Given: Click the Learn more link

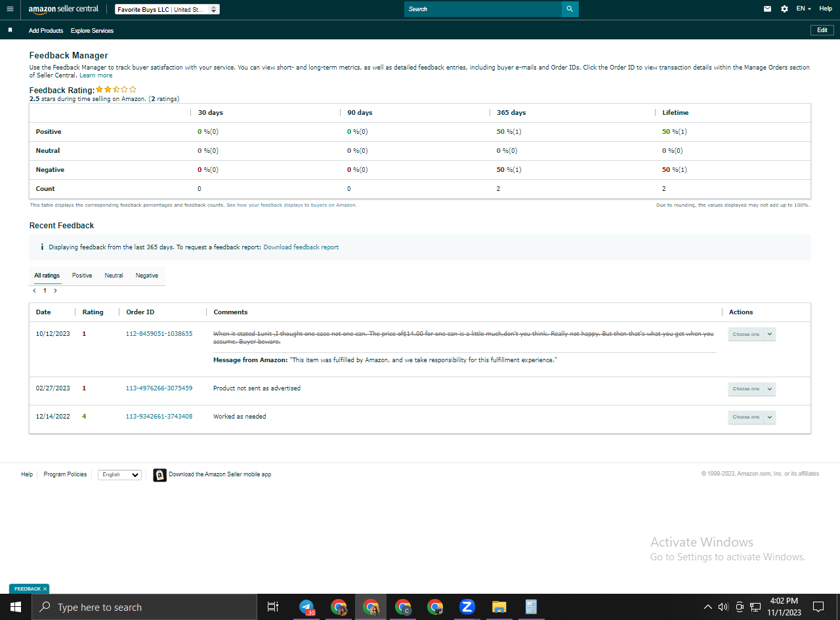Looking at the screenshot, I should [x=96, y=75].
